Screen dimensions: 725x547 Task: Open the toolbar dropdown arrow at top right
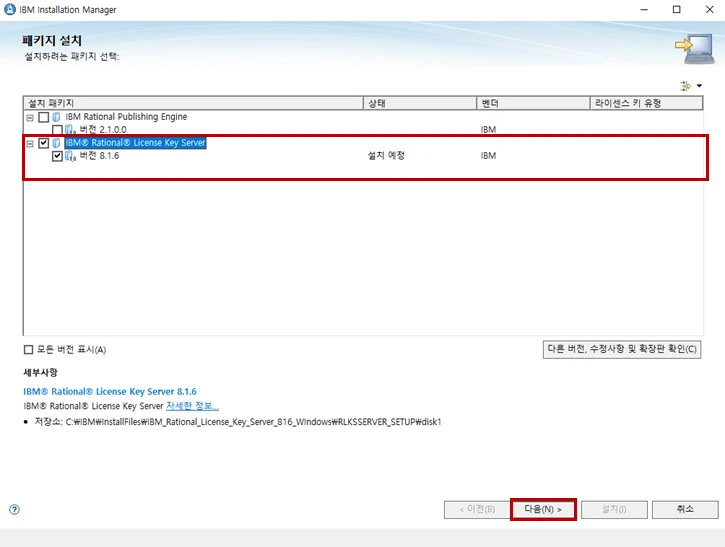click(x=699, y=86)
